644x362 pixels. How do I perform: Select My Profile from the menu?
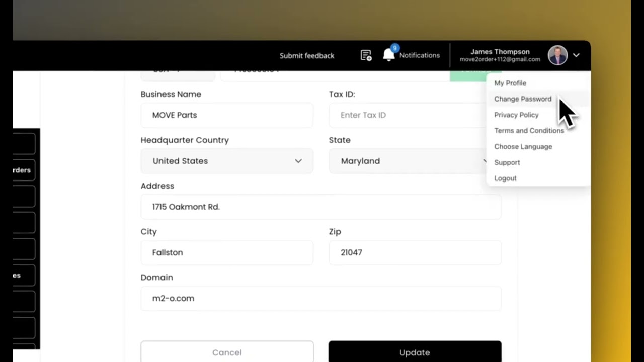click(x=510, y=83)
